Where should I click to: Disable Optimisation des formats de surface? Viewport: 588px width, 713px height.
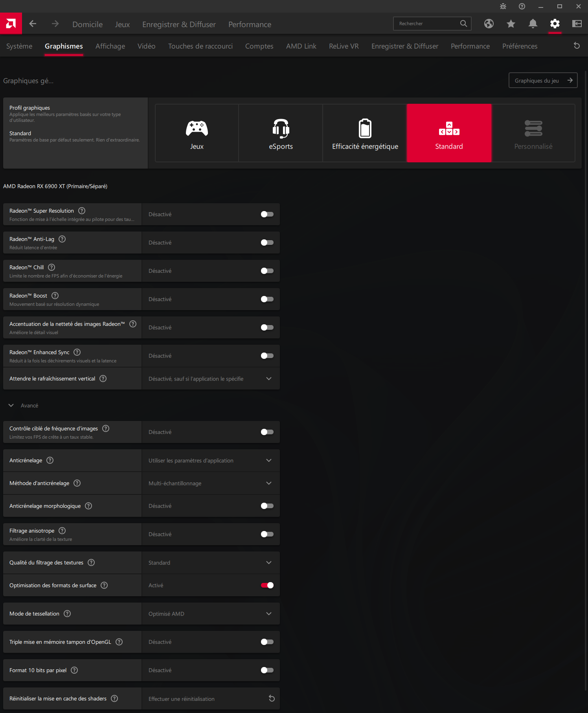point(267,585)
